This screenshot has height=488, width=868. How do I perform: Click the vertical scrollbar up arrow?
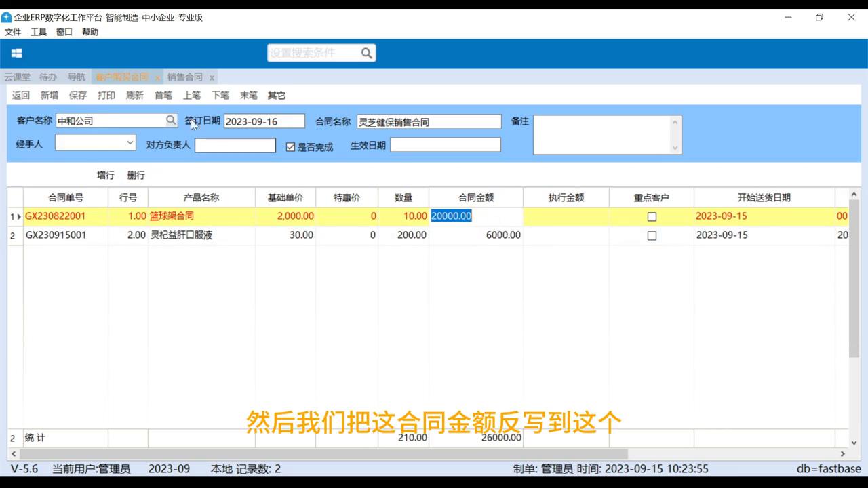(x=854, y=193)
